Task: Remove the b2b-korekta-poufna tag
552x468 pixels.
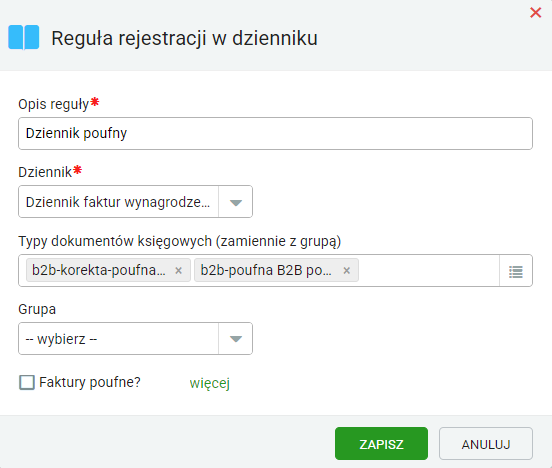Action: coord(178,270)
